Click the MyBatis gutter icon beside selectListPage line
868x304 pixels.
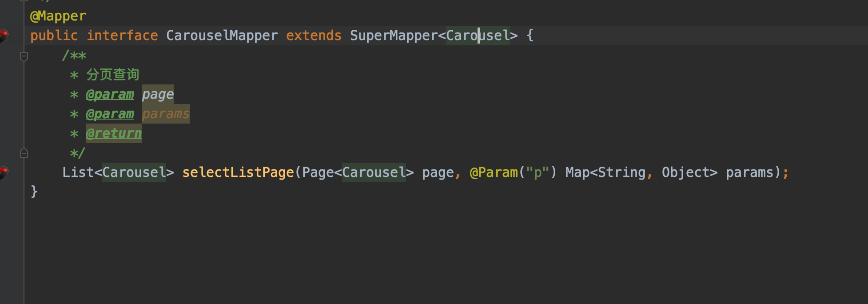(3, 172)
